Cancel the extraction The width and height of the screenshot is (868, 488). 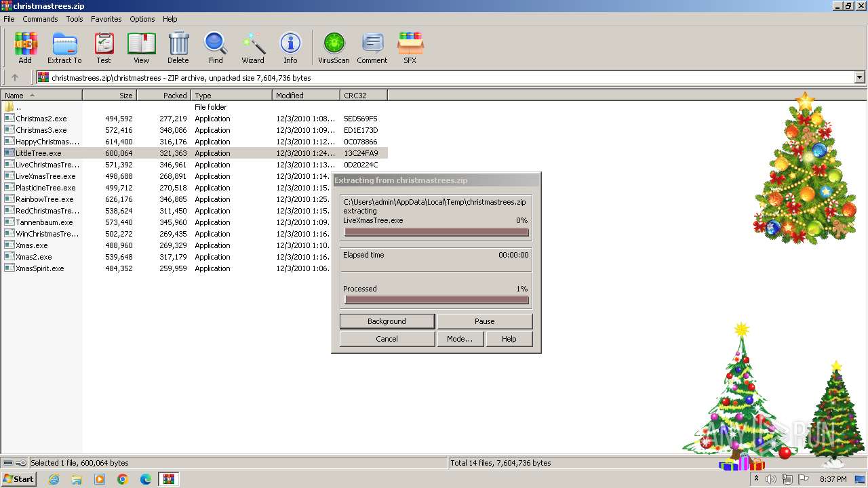pyautogui.click(x=387, y=339)
